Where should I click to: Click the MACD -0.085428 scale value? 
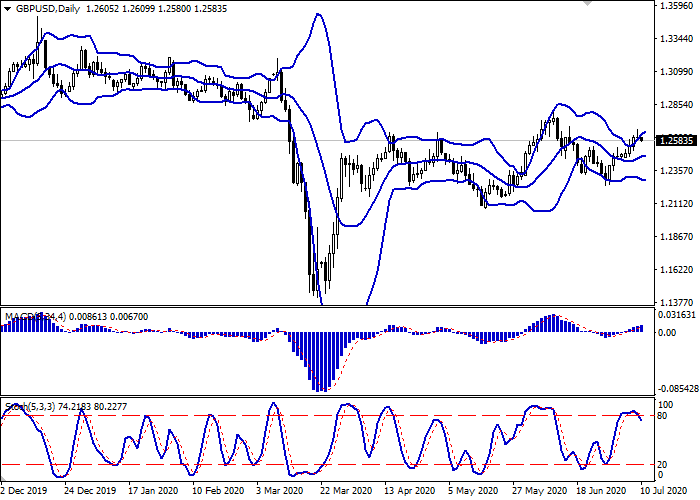pos(678,362)
